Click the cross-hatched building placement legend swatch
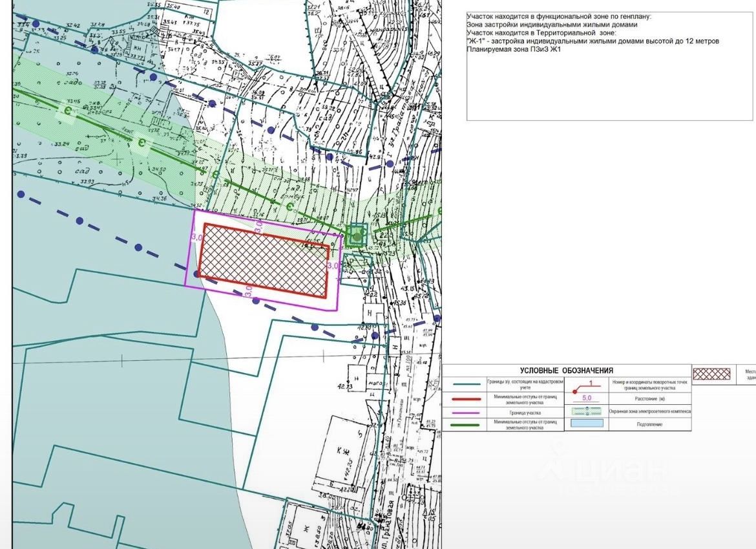The image size is (756, 549). tap(711, 374)
